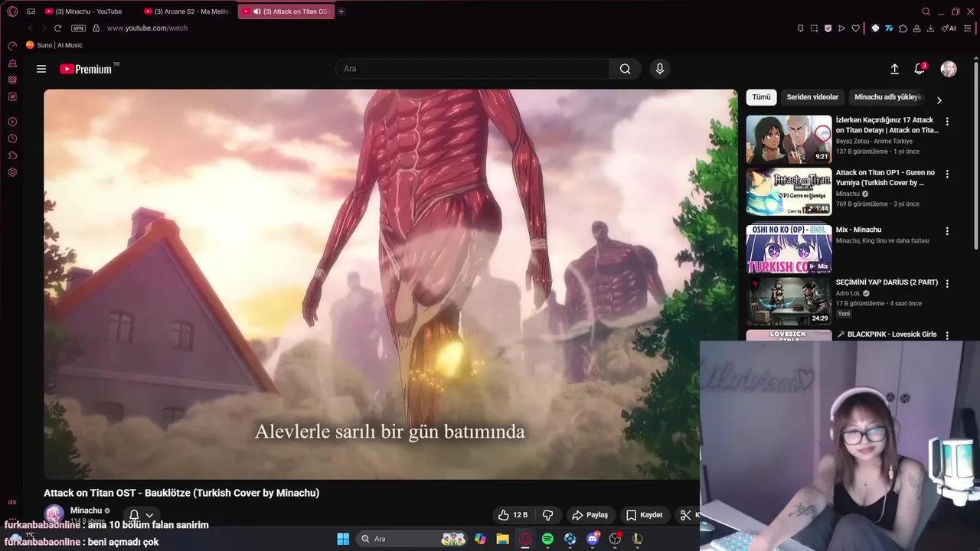Open the Mix - Minachu playlist thumbnail

[789, 248]
